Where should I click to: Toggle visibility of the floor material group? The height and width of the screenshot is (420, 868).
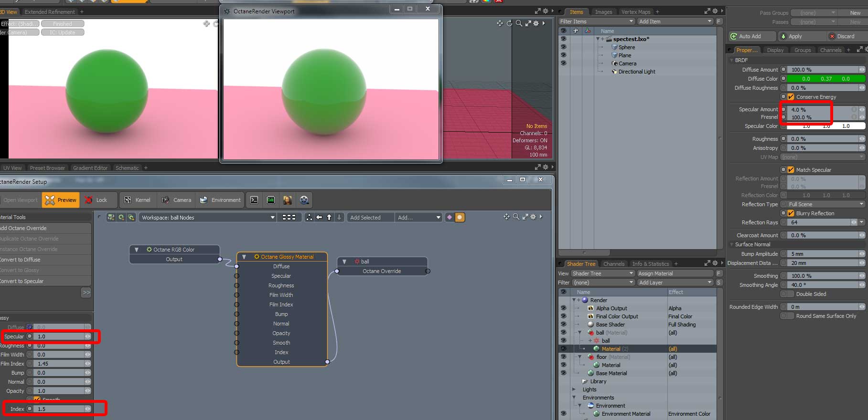pyautogui.click(x=564, y=357)
